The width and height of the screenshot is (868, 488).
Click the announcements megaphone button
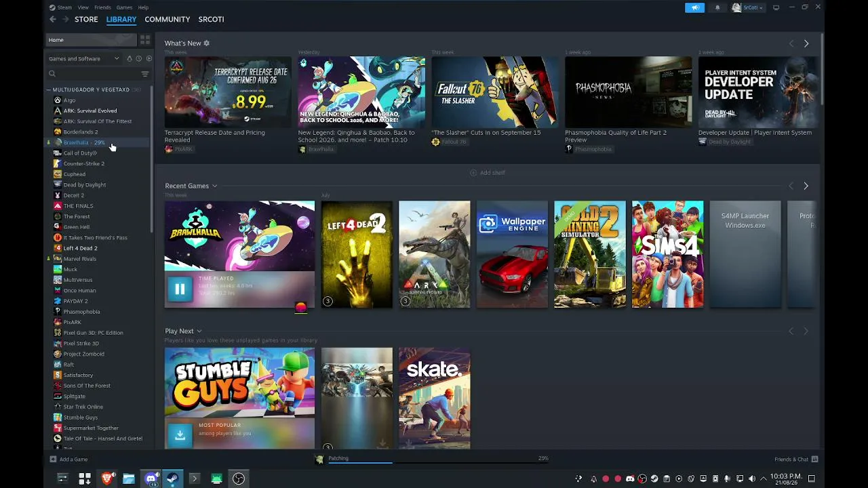(694, 7)
